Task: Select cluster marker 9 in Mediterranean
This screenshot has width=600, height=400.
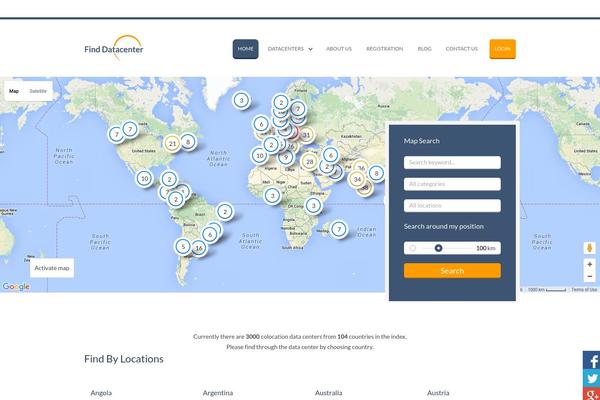Action: pyautogui.click(x=285, y=157)
